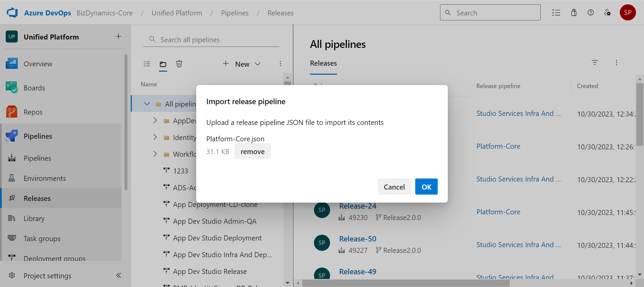Screen dimensions: 644x287
Task: Open Project settings
Action: click(48, 276)
